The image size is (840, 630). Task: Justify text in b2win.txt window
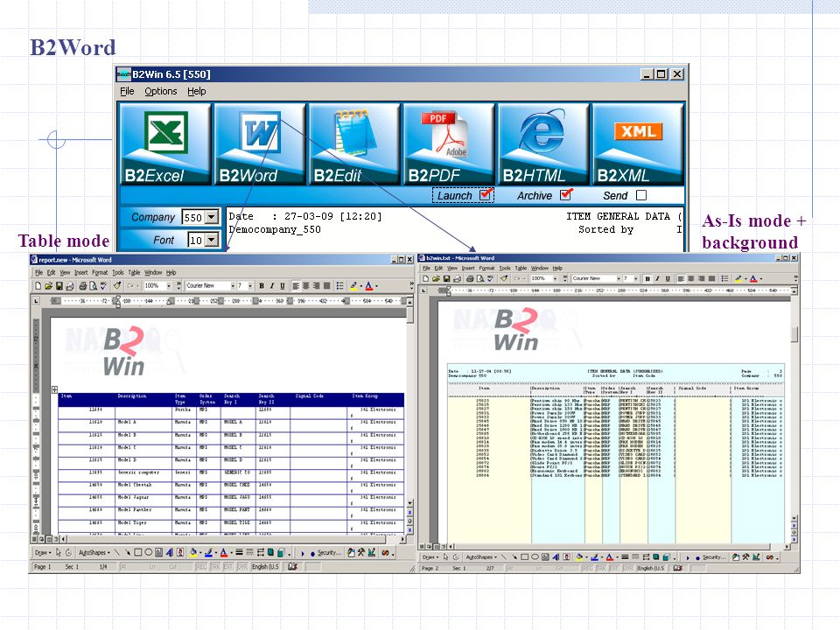click(711, 278)
